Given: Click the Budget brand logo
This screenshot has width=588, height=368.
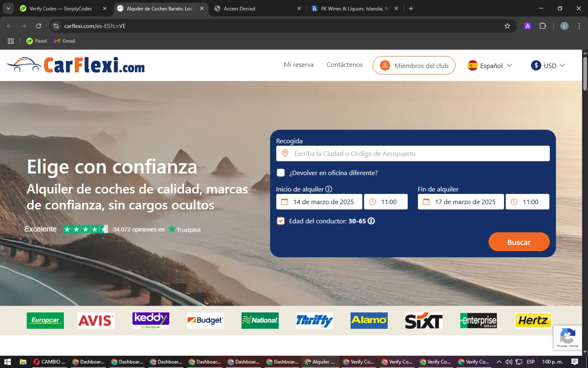Looking at the screenshot, I should pos(205,321).
